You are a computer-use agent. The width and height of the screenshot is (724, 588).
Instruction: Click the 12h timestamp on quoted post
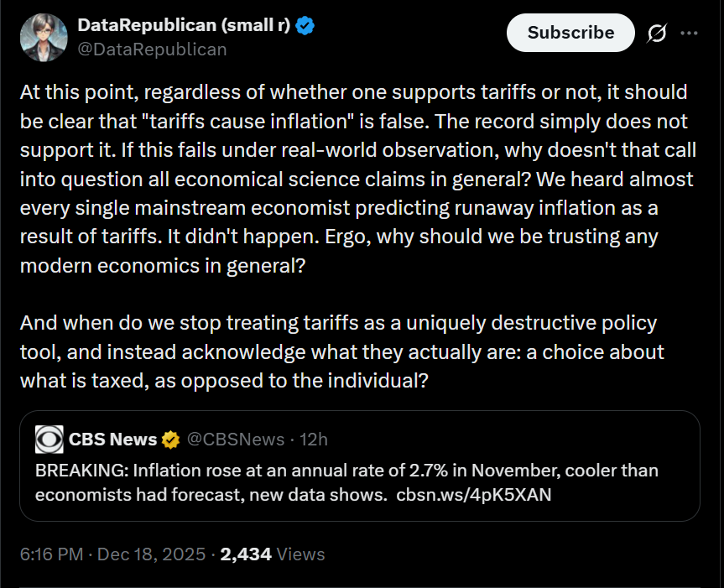pos(314,440)
